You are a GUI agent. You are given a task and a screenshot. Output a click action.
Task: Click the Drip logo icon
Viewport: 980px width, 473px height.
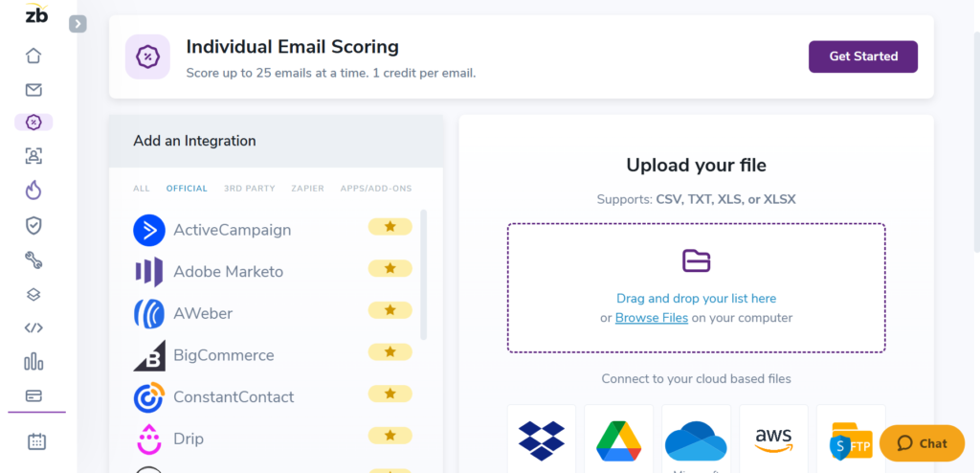click(x=149, y=439)
